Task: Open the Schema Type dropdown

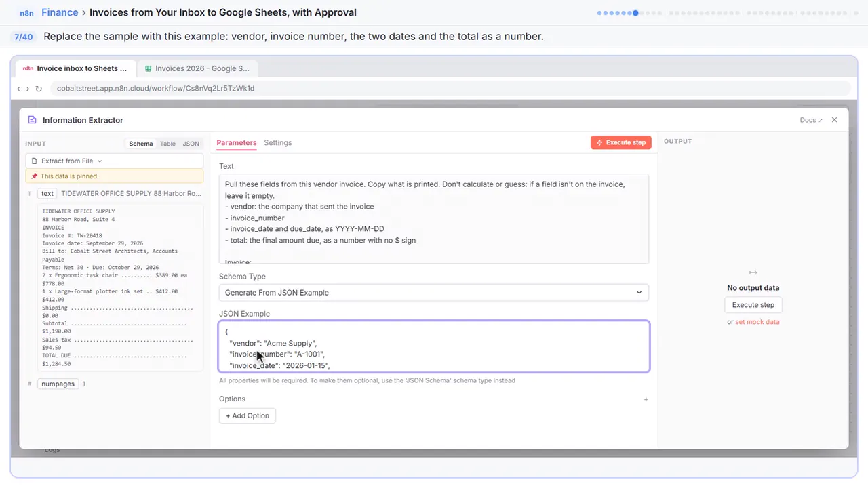Action: pyautogui.click(x=433, y=293)
